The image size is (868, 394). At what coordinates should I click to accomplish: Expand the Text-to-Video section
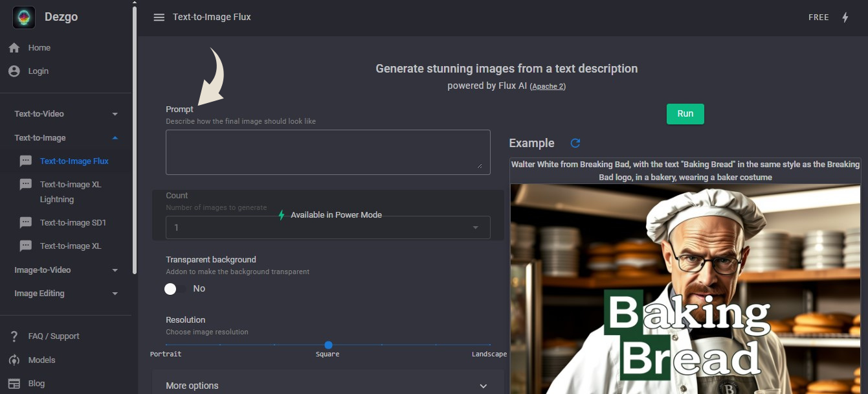[115, 114]
